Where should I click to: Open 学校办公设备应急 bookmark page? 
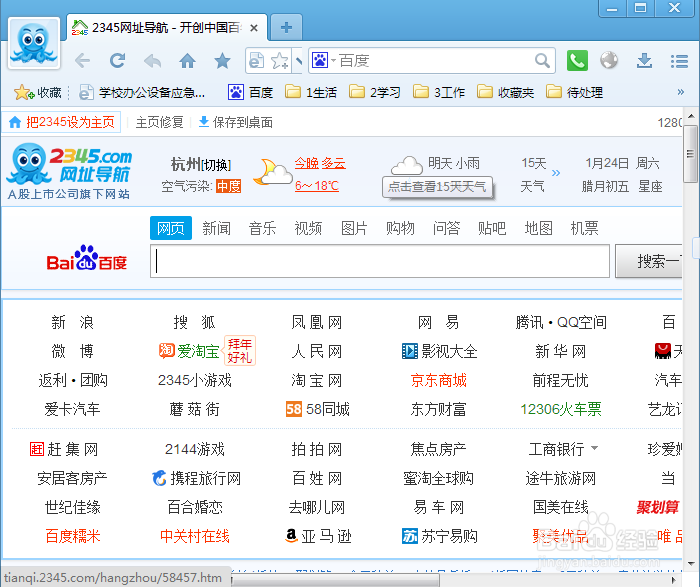[142, 92]
